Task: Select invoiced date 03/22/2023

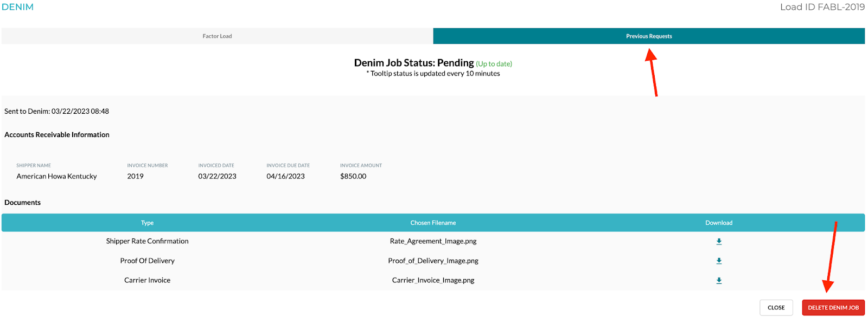Action: 218,176
